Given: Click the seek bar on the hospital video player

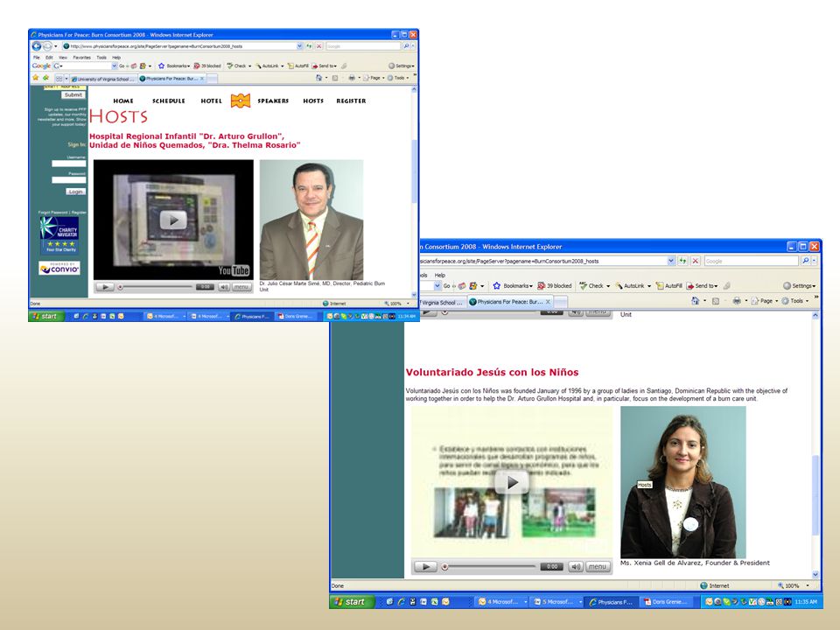Looking at the screenshot, I should (155, 287).
